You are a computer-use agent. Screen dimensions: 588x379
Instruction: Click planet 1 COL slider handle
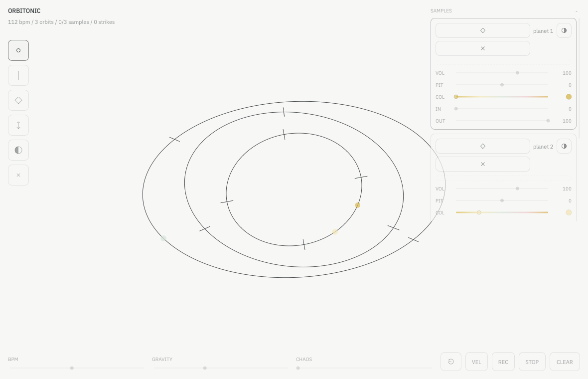(456, 97)
